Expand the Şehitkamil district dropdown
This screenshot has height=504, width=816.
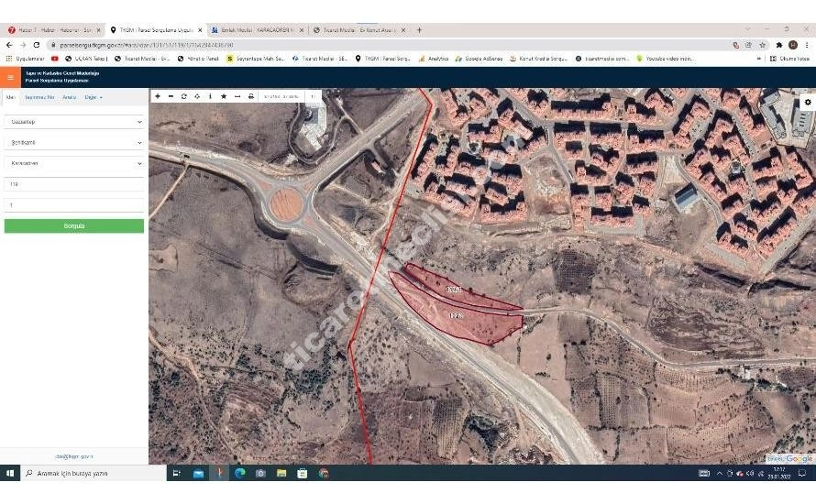74,143
